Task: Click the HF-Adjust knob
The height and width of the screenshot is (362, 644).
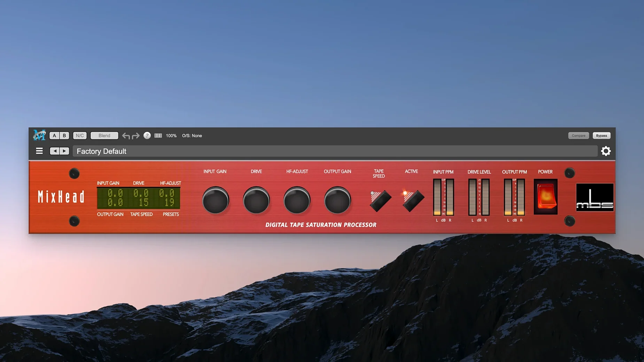Action: [x=297, y=200]
